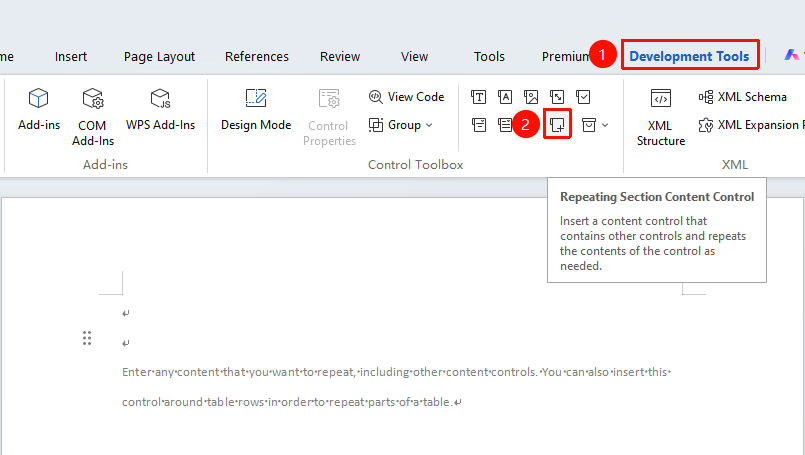The image size is (805, 455).
Task: Open the References tab
Action: pyautogui.click(x=257, y=56)
